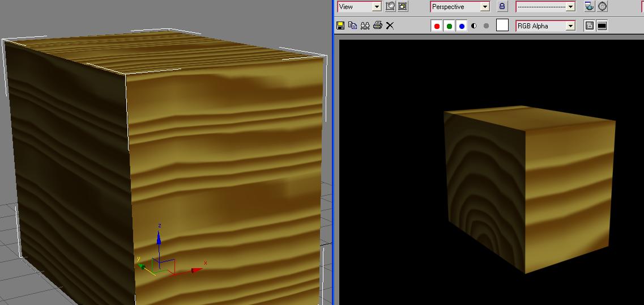
Task: Toggle monochrome display with gray circle
Action: [x=487, y=26]
